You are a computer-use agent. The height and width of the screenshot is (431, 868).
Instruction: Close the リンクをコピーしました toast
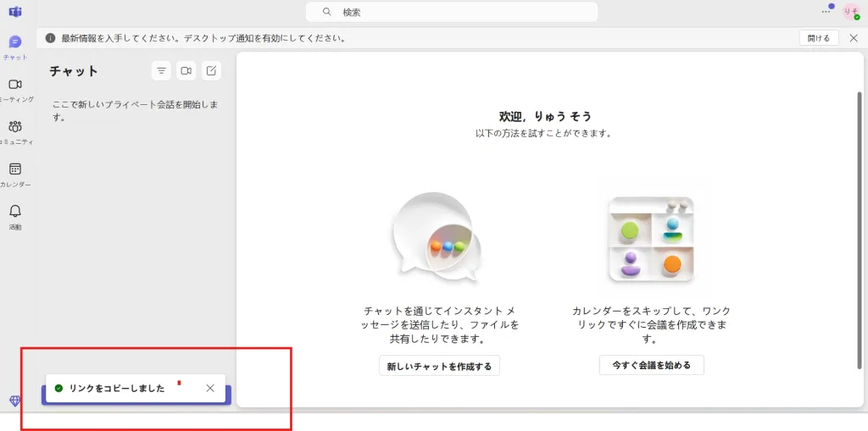pos(210,389)
